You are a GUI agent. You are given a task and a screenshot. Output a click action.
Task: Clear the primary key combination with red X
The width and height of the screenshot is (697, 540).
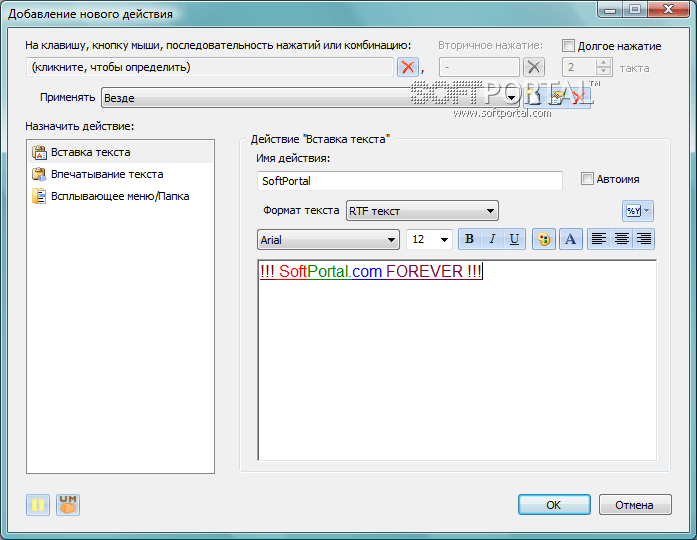pyautogui.click(x=408, y=67)
